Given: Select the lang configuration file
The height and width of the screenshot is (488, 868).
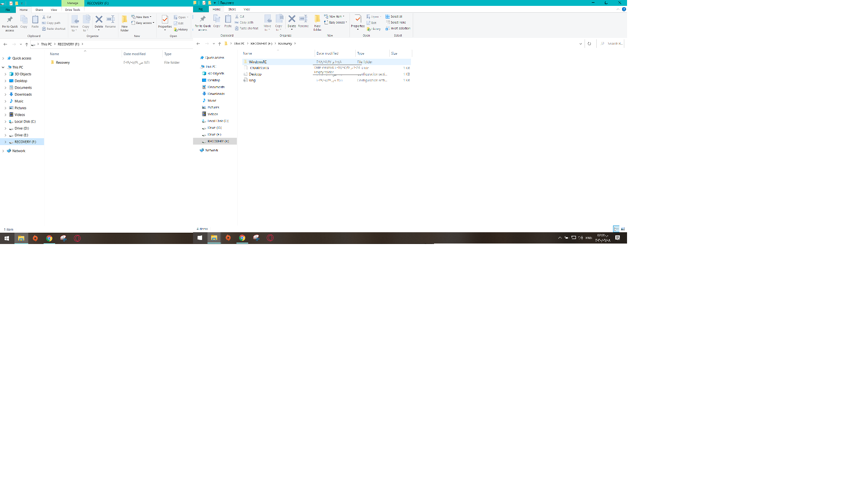Looking at the screenshot, I should (252, 80).
